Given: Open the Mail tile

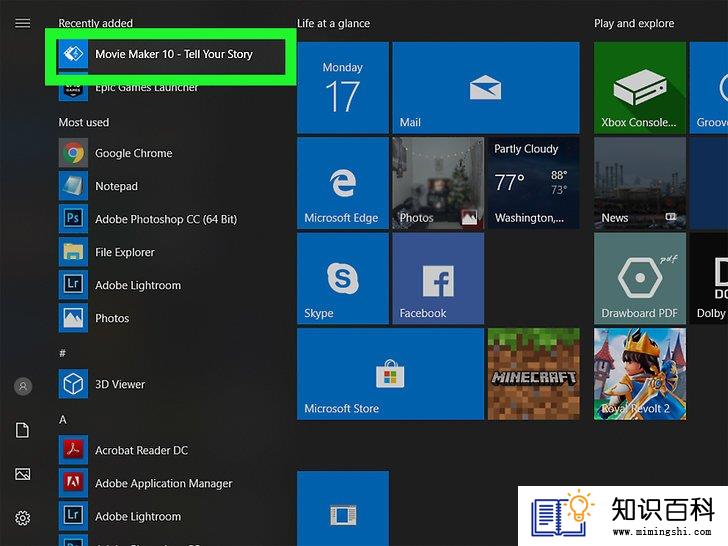Looking at the screenshot, I should (x=486, y=88).
